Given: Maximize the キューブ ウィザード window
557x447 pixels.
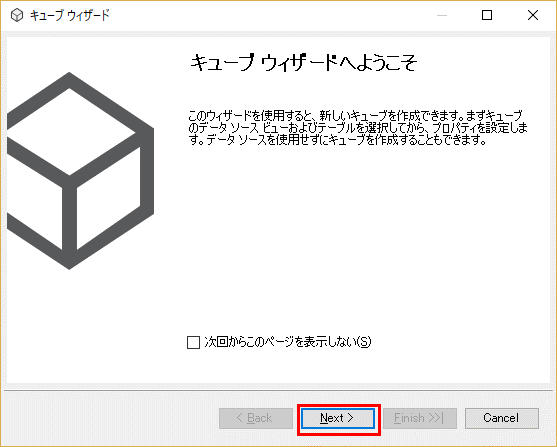Looking at the screenshot, I should click(487, 15).
